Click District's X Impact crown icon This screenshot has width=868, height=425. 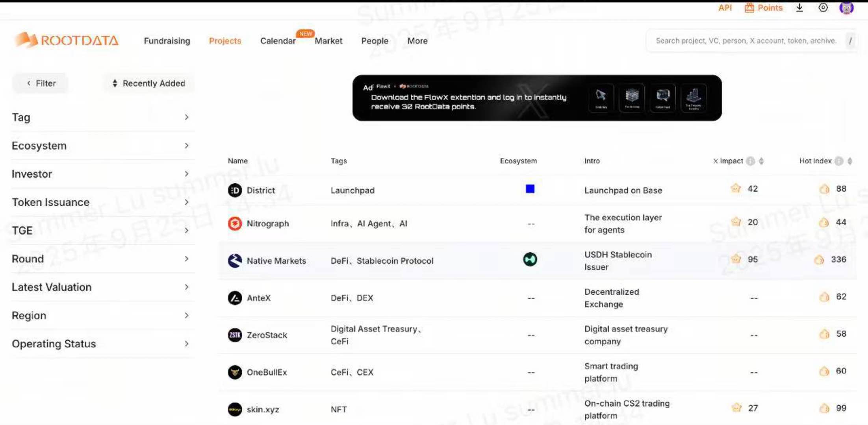(x=736, y=188)
